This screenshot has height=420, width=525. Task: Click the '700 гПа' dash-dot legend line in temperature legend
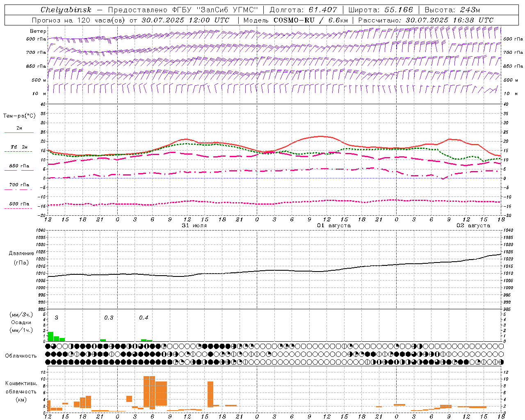(19, 189)
